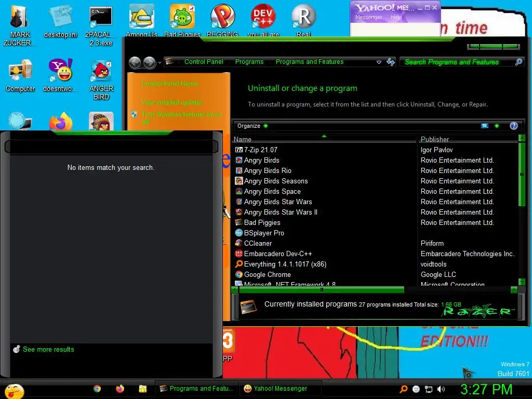Sort the list by Publisher column header
532x399 pixels.
(468, 139)
